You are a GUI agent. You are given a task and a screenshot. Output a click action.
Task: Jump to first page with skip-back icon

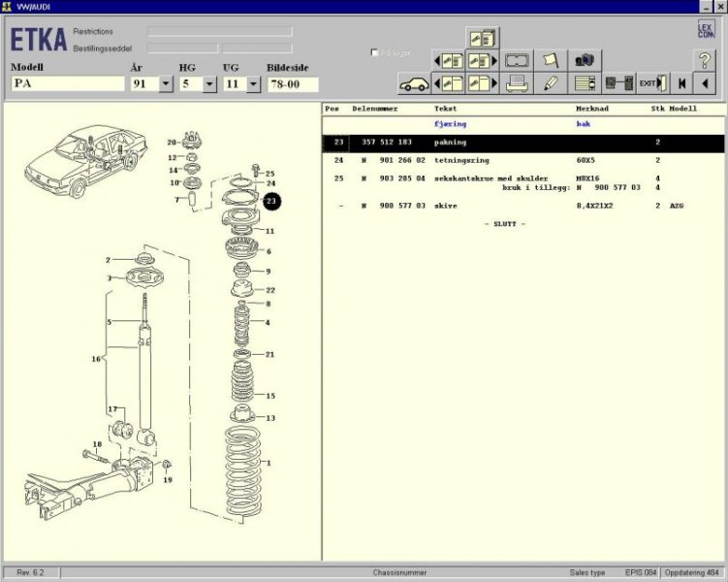[x=681, y=83]
